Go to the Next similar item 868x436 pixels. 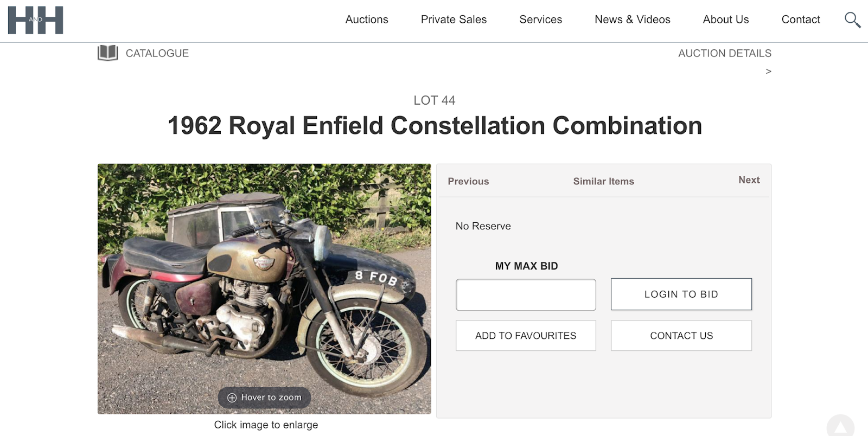coord(749,180)
